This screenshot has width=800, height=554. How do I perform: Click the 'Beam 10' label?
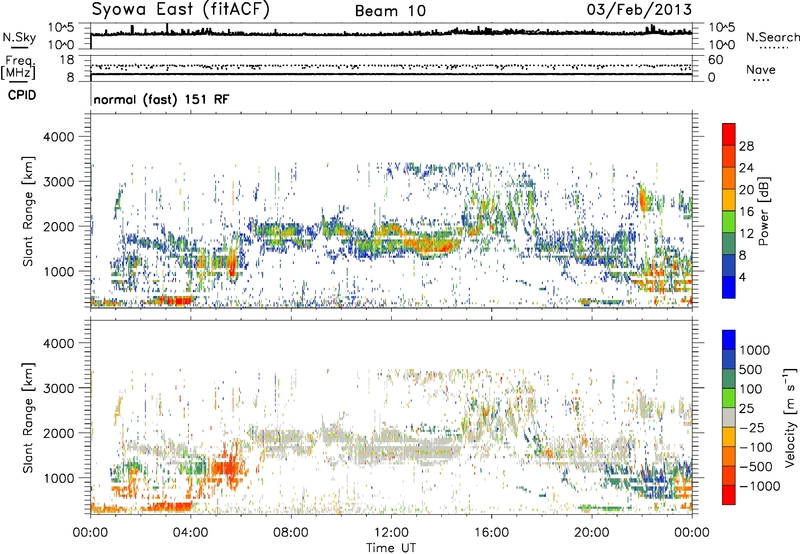coord(390,11)
